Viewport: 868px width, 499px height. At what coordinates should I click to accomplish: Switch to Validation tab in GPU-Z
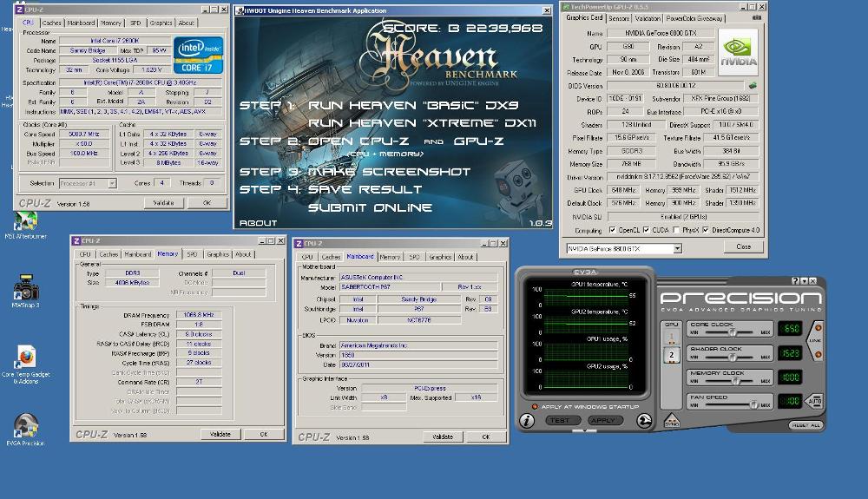648,18
